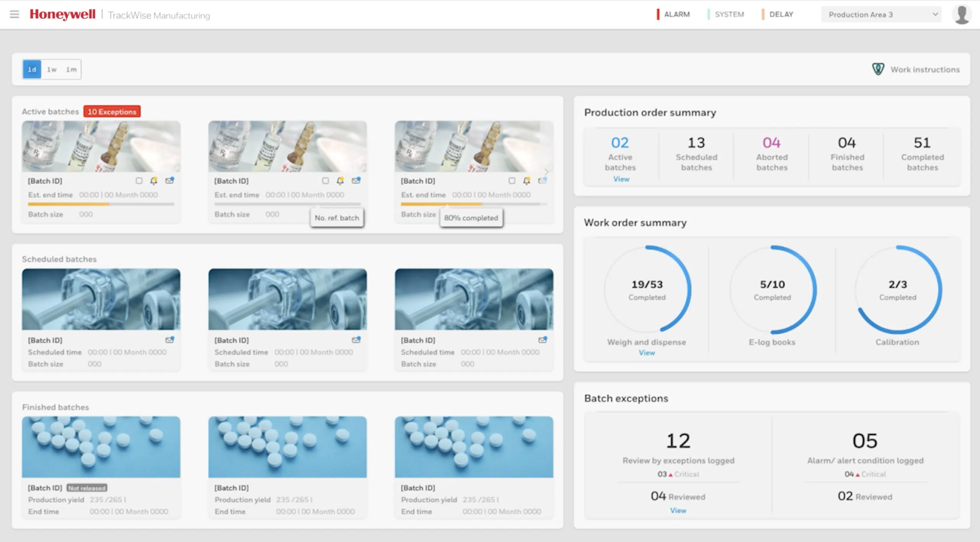Click the bell alarm icon on first active batch
Image resolution: width=980 pixels, height=542 pixels.
coord(154,180)
